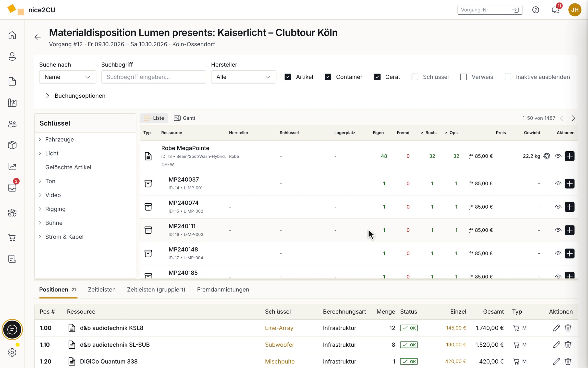Uncheck the Artikel checkbox
This screenshot has height=368, width=588.
pos(288,77)
